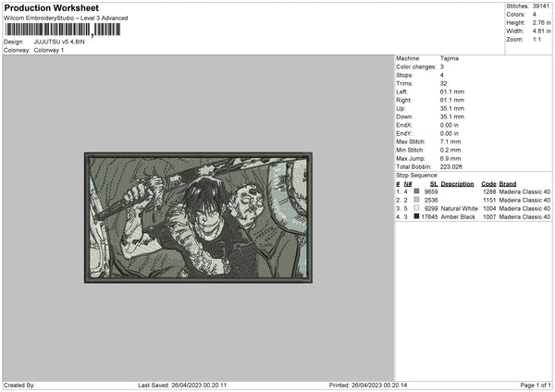Click 'Wilcom EmbroideryStudio – Level 3 Advanced' text
The image size is (555, 392).
click(66, 18)
